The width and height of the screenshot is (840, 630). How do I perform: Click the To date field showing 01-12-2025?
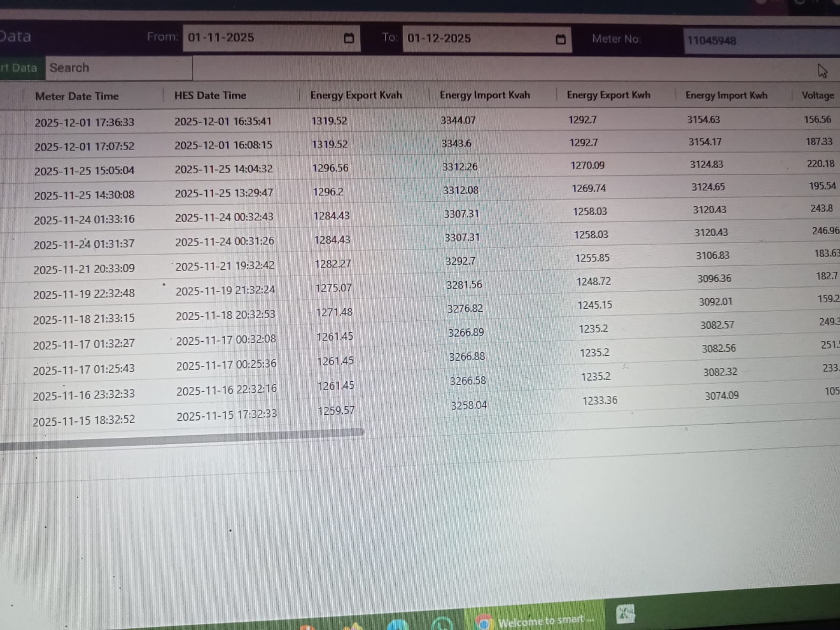[x=487, y=39]
